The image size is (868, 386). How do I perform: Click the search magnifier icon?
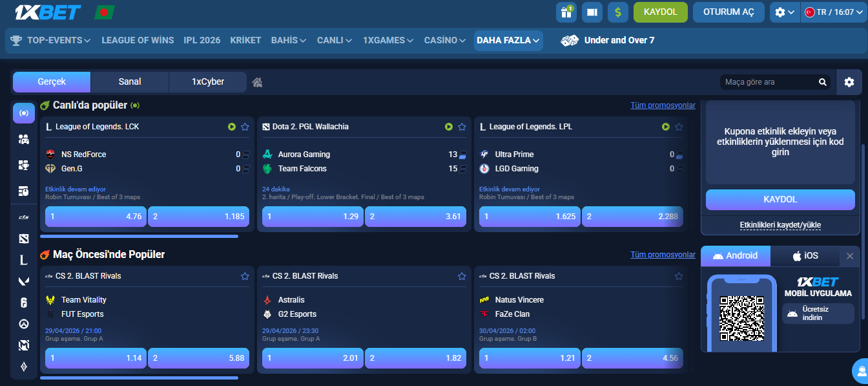click(x=822, y=82)
